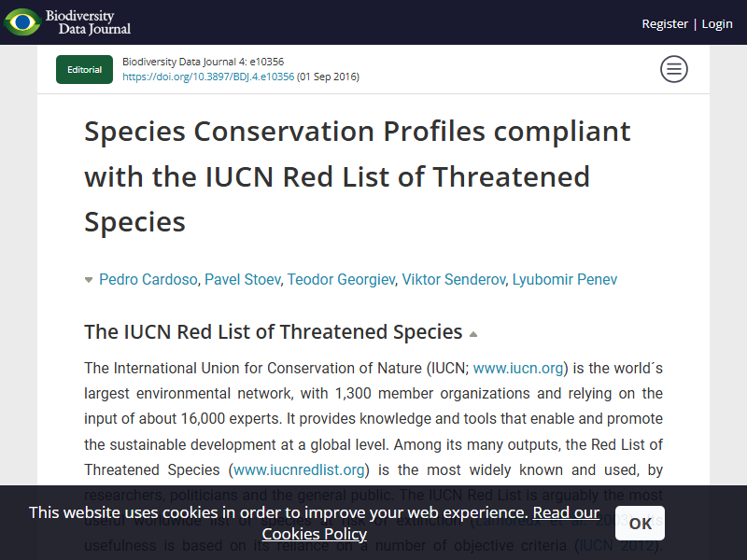Click the Biodiversity Data Journal title text
The width and height of the screenshot is (747, 560).
click(x=88, y=22)
